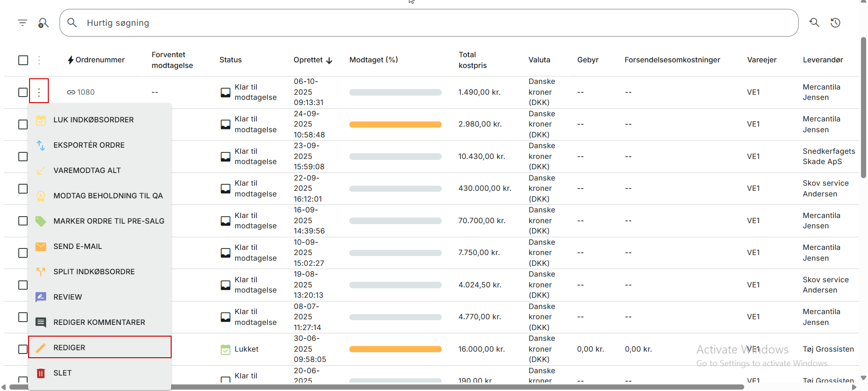Choose EKSPORTÉR ORDRE menu entry
Viewport: 868px width, 391px height.
point(100,145)
